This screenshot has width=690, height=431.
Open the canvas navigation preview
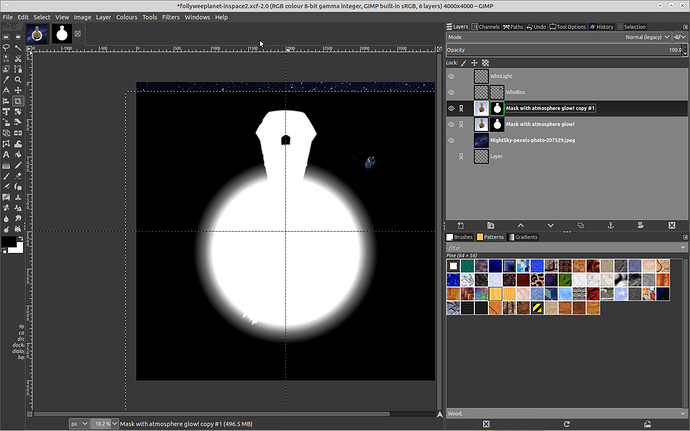(x=439, y=414)
